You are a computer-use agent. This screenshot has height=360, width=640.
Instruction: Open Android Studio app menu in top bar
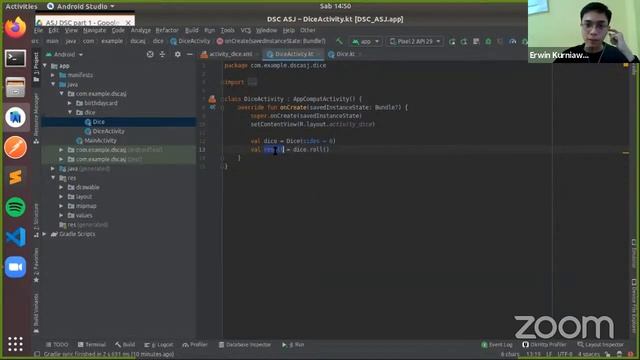pos(81,7)
